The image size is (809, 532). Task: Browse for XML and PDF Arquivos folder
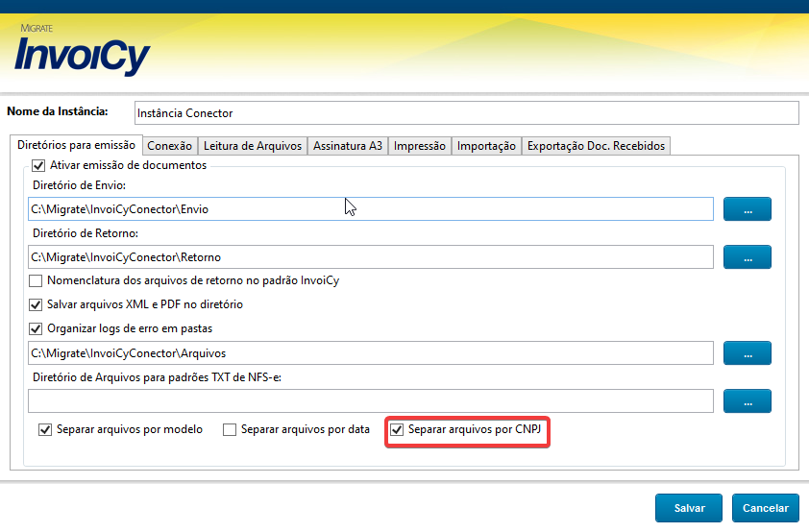tap(747, 352)
